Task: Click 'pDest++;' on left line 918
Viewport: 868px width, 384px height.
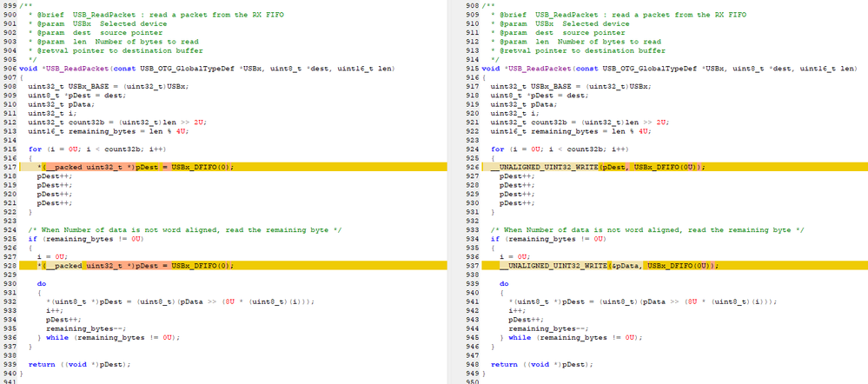Action: click(55, 176)
